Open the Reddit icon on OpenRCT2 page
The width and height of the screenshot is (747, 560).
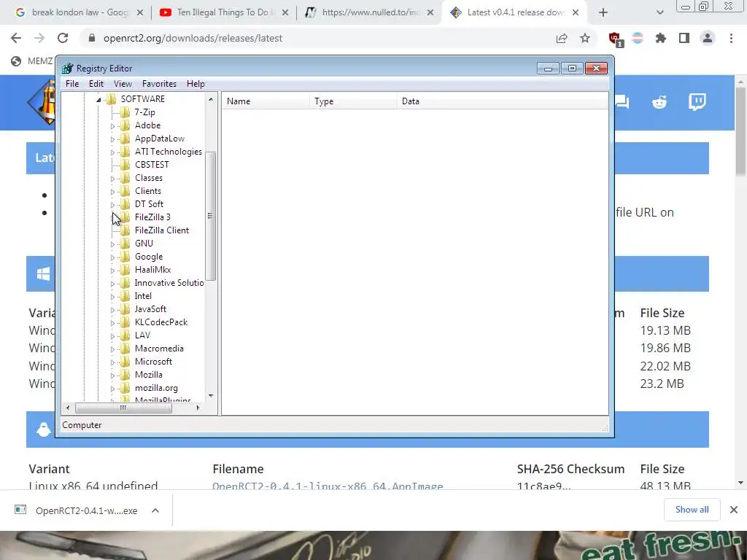(659, 102)
